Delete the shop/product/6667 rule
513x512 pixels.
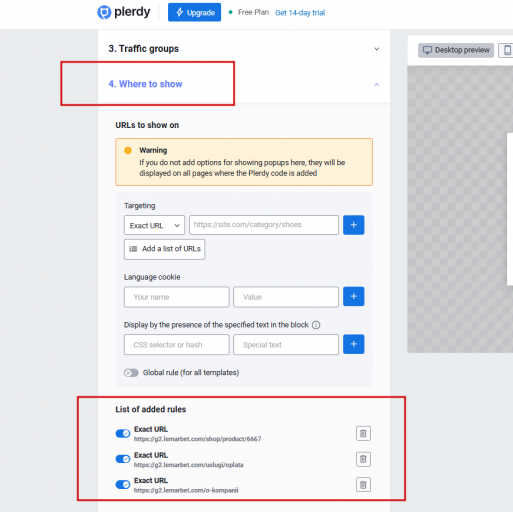coord(363,433)
